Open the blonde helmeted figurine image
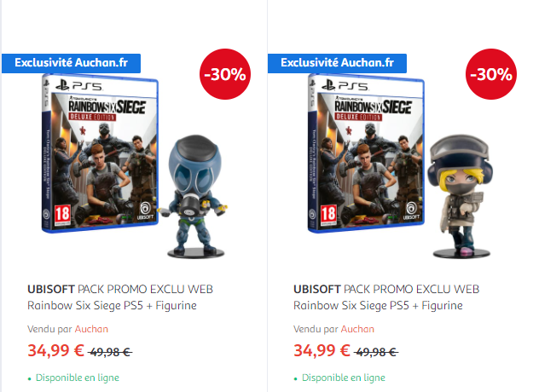The height and width of the screenshot is (392, 533). point(461,196)
